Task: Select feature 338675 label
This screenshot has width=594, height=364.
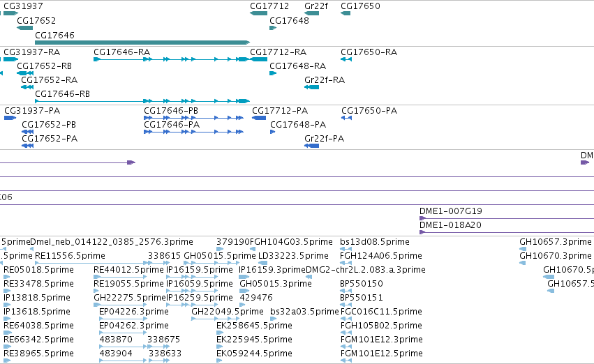Action: click(x=163, y=340)
